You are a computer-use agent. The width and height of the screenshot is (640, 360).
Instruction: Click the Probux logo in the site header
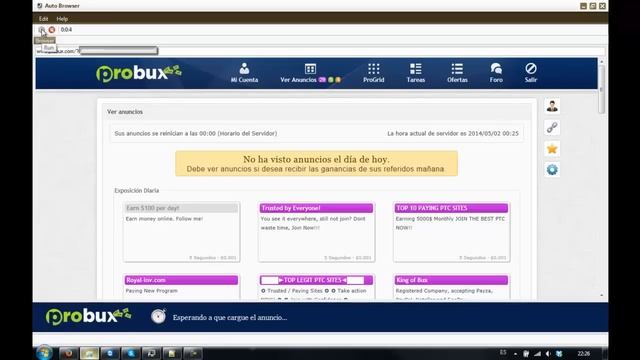(x=139, y=73)
